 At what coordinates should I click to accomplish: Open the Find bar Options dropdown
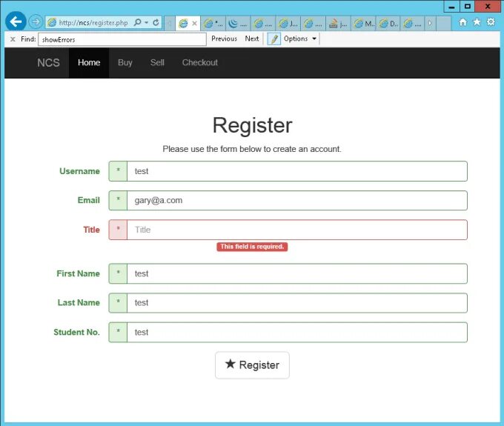[x=300, y=39]
